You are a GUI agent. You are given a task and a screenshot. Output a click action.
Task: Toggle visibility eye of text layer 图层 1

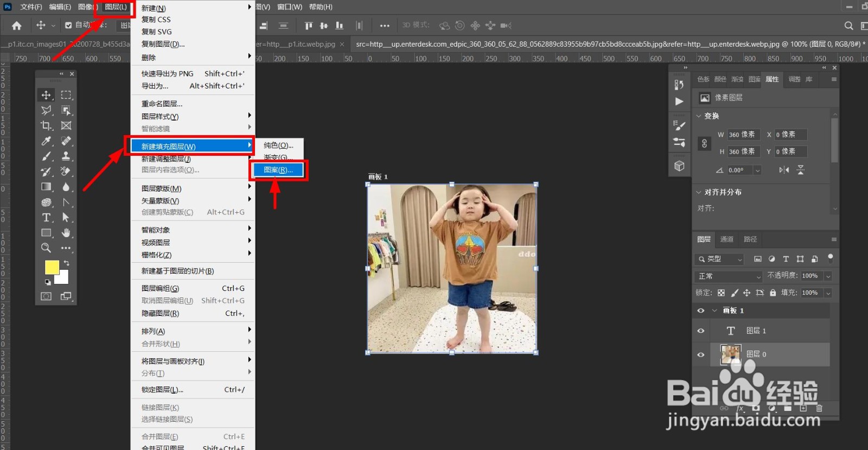[x=701, y=331]
